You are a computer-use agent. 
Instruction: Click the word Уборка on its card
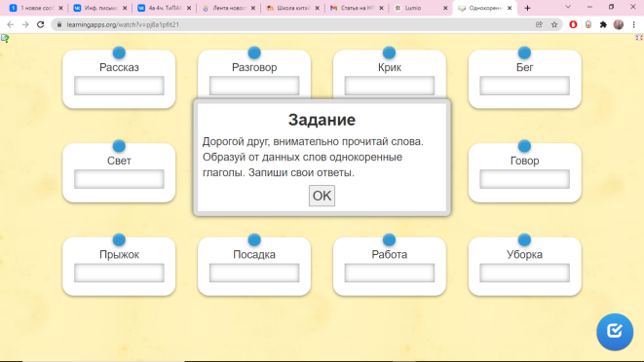pyautogui.click(x=524, y=254)
